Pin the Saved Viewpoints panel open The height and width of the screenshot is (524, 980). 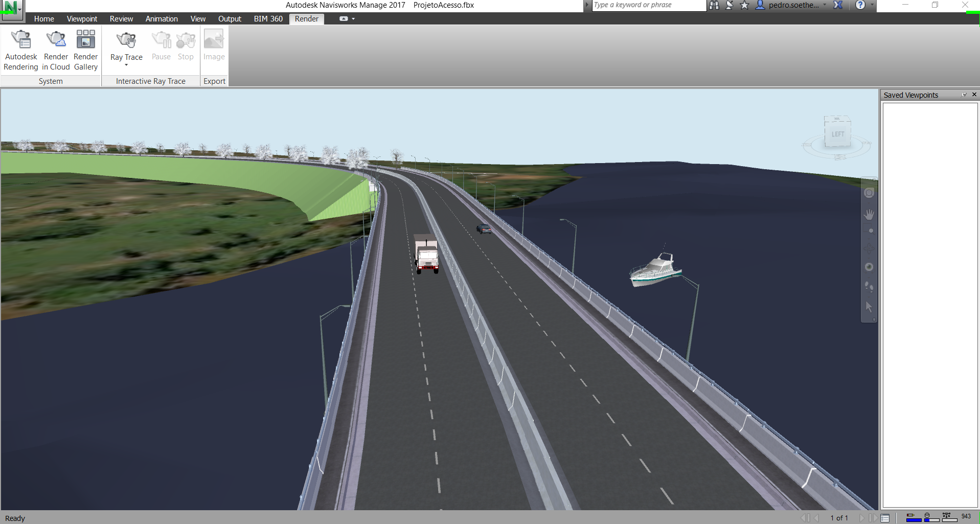pos(964,95)
